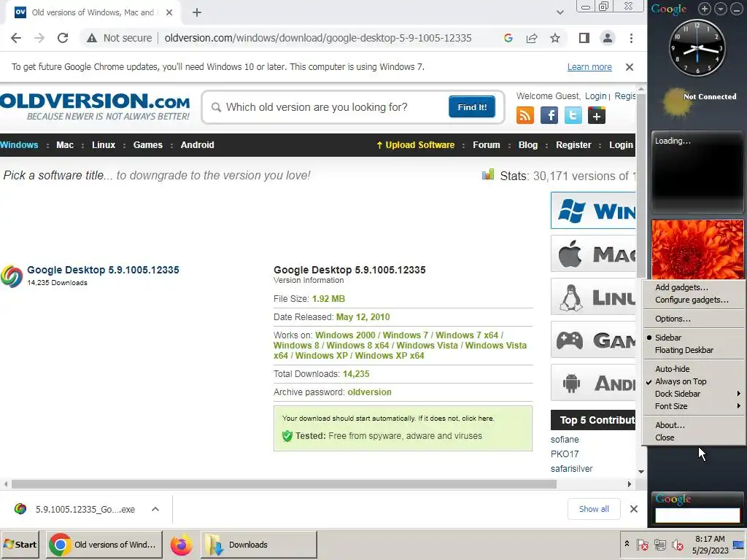Click the weather Not Connected gadget
This screenshot has width=747, height=560.
(697, 102)
